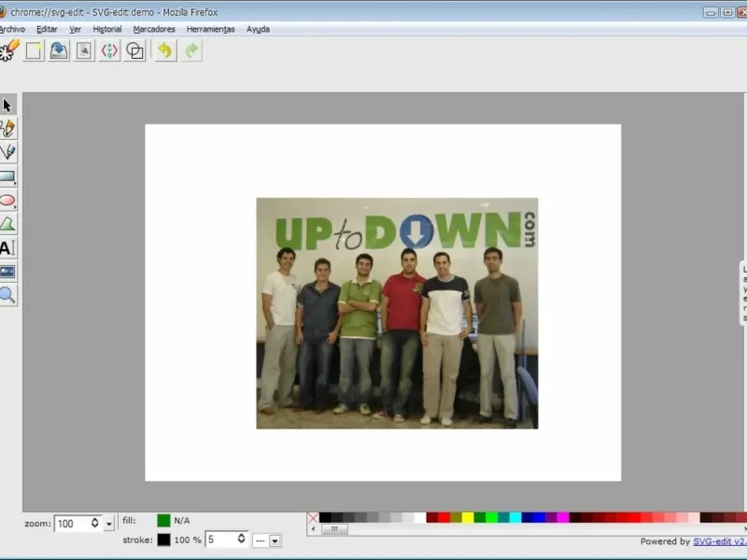Image resolution: width=747 pixels, height=560 pixels.
Task: Toggle wireframe mode in top toolbar
Action: pyautogui.click(x=135, y=50)
